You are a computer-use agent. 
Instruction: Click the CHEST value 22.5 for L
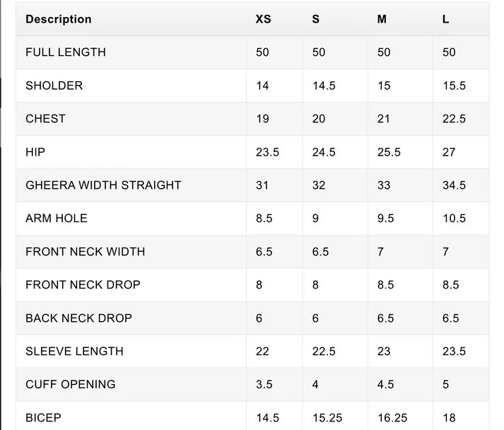pos(454,119)
